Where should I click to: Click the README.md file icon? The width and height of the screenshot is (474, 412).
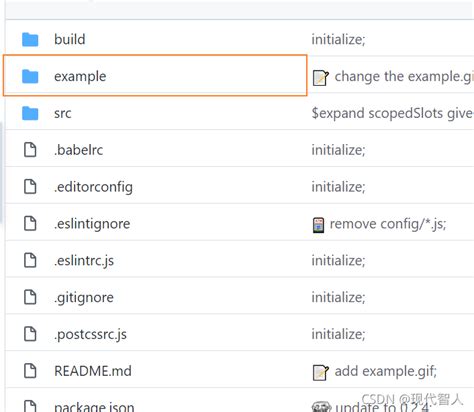coord(30,371)
